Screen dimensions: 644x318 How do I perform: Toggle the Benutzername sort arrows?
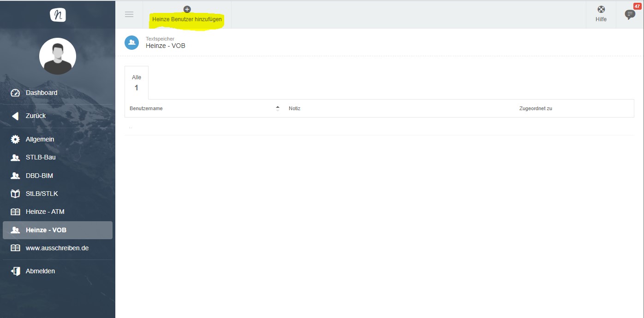[278, 108]
